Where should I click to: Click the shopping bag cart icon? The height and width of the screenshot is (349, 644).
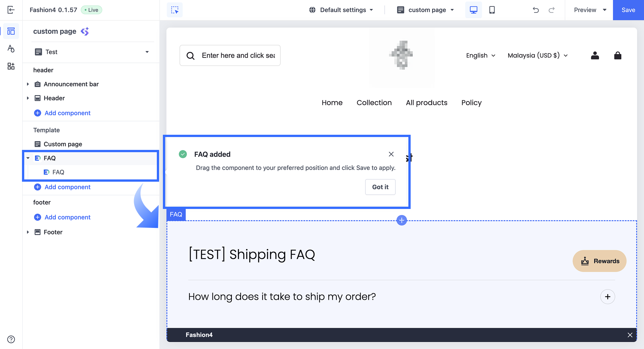click(x=617, y=56)
